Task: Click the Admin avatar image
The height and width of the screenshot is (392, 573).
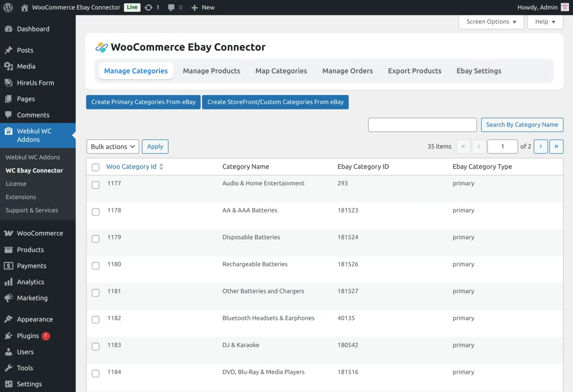Action: pyautogui.click(x=565, y=7)
